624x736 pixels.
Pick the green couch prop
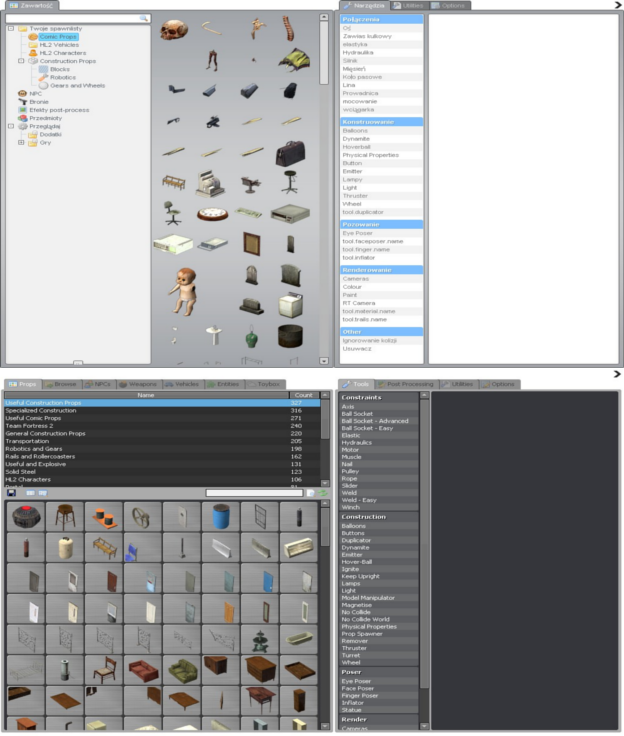(x=182, y=670)
